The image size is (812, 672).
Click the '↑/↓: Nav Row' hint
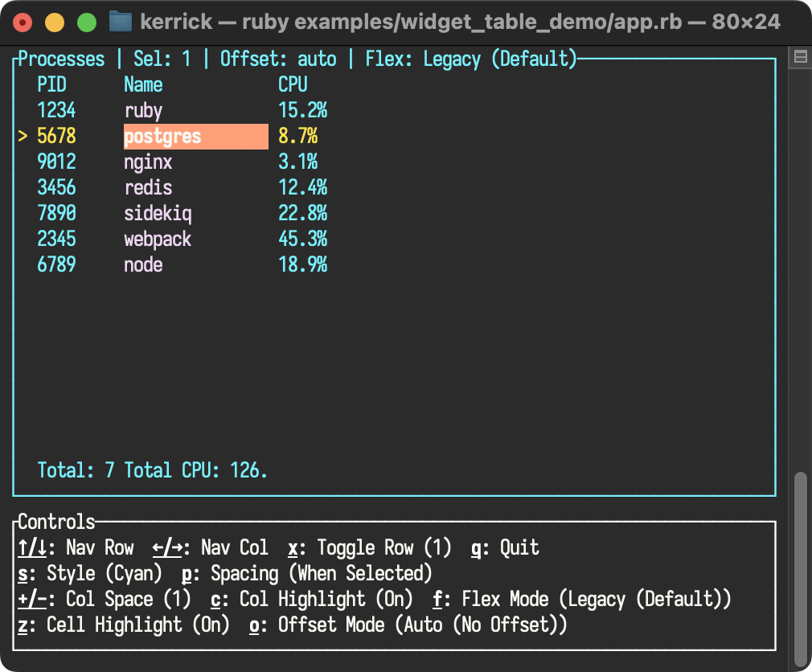76,547
